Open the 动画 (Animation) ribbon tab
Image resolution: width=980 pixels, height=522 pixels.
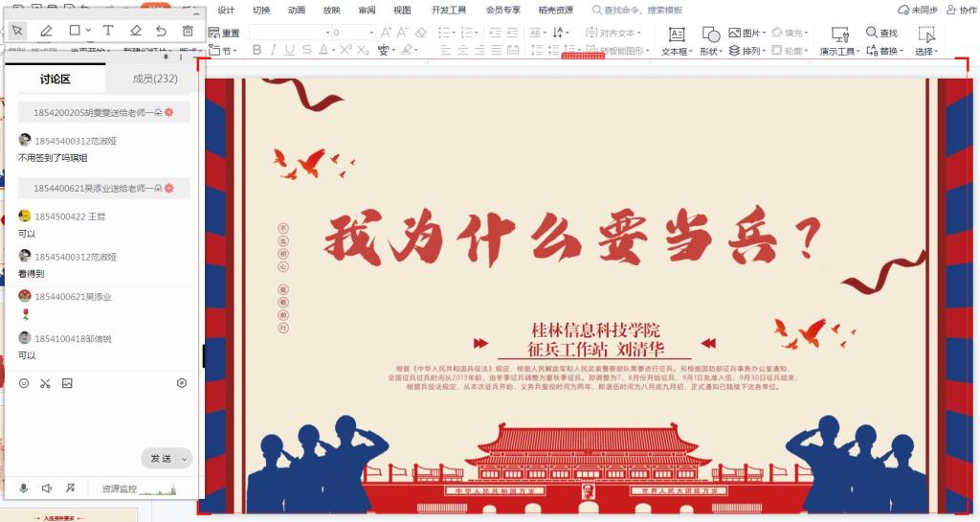(297, 10)
